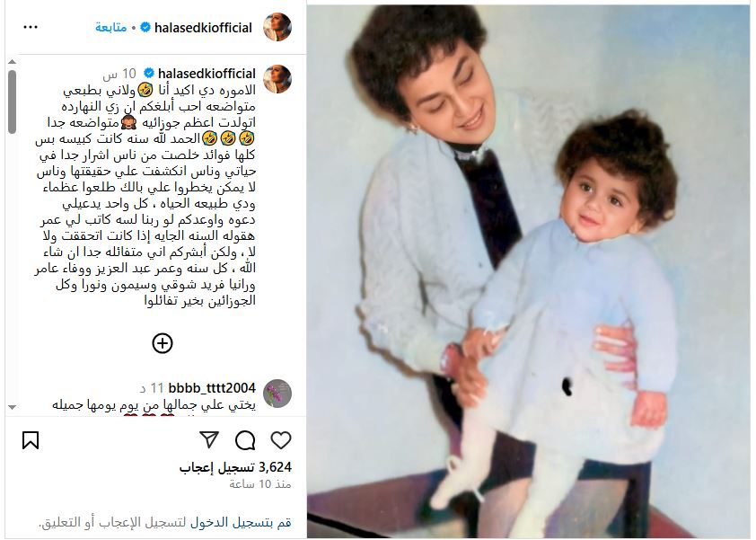Screen dimensions: 756x540
Task: Visit bbbb_tttt2004 profile from comment
Action: (x=212, y=388)
